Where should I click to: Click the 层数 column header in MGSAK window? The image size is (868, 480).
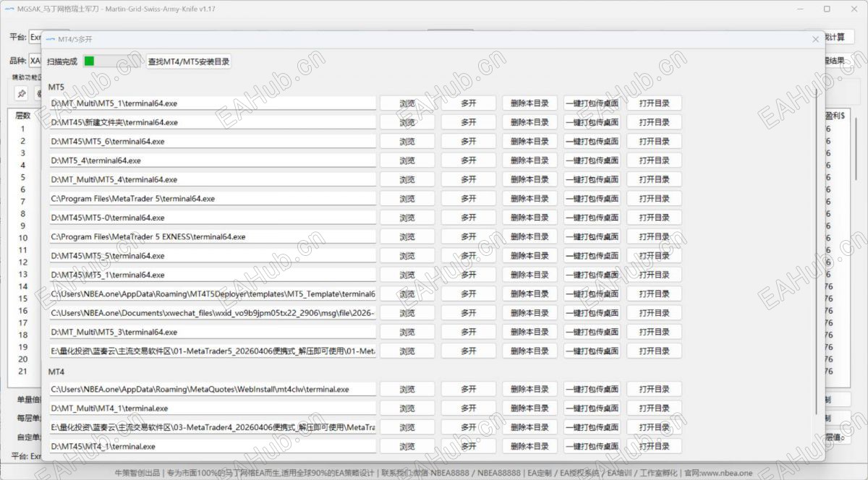[x=23, y=116]
